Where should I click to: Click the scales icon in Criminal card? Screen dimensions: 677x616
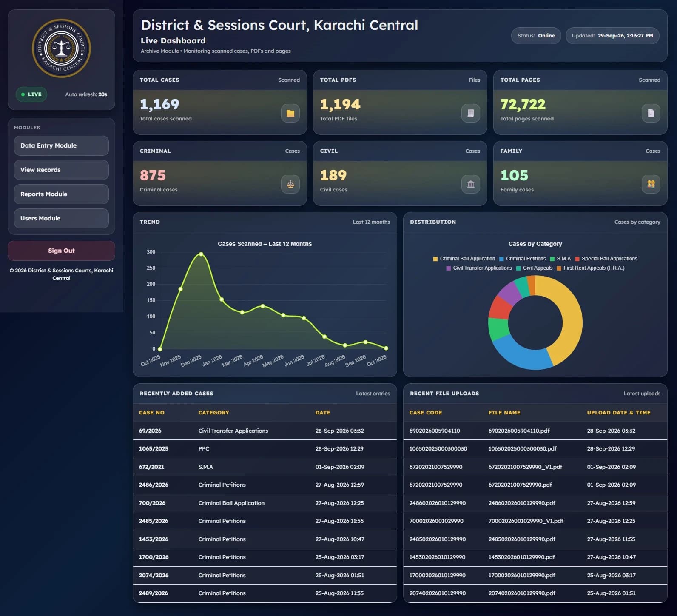coord(290,184)
